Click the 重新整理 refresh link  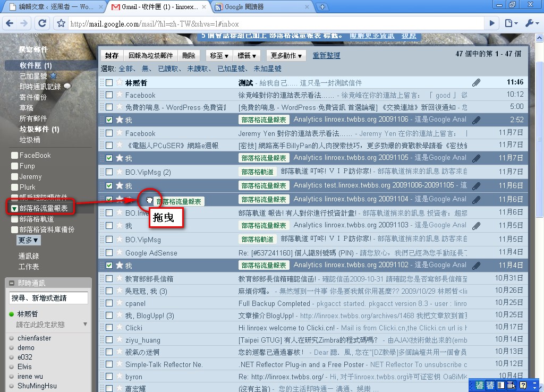tap(326, 55)
